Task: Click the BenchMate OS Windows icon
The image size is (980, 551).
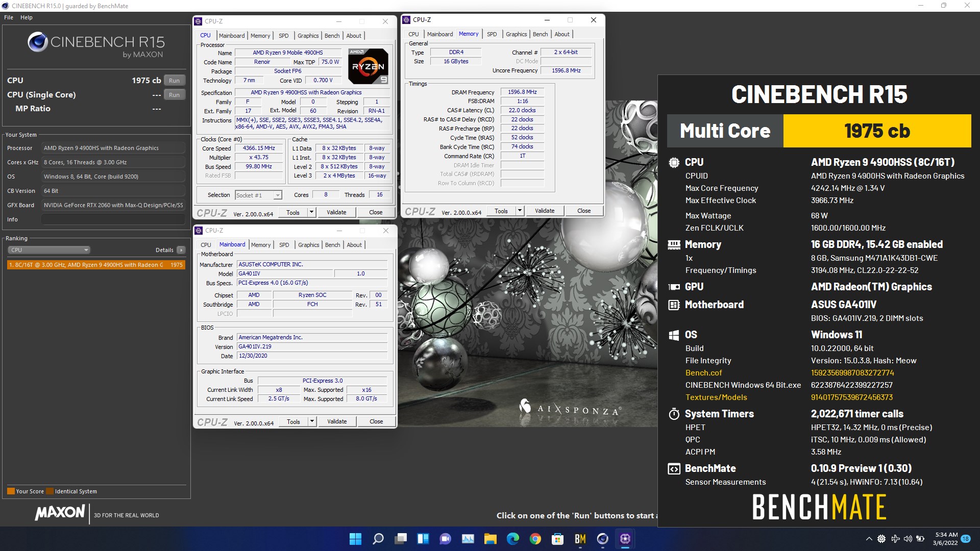Action: 674,335
